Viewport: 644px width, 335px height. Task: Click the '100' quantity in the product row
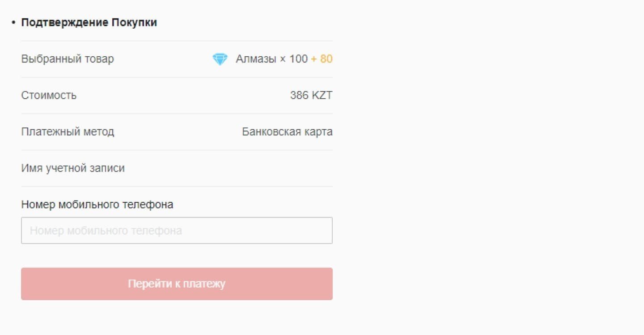298,59
